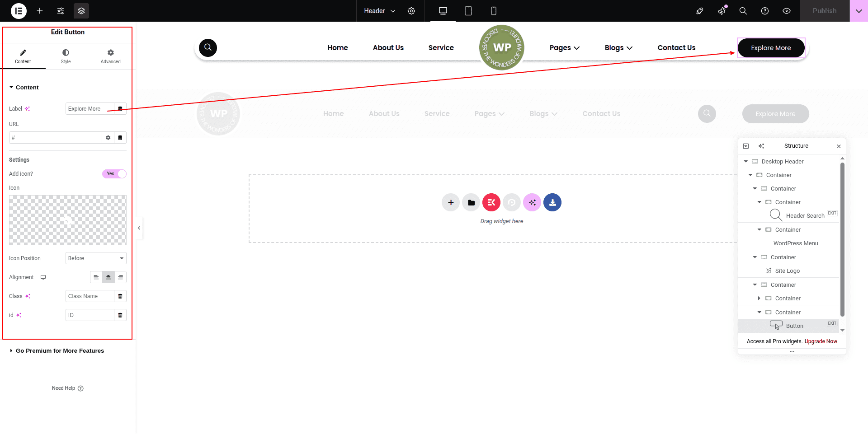868x434 pixels.
Task: Click the Add Template folder icon
Action: (x=471, y=202)
